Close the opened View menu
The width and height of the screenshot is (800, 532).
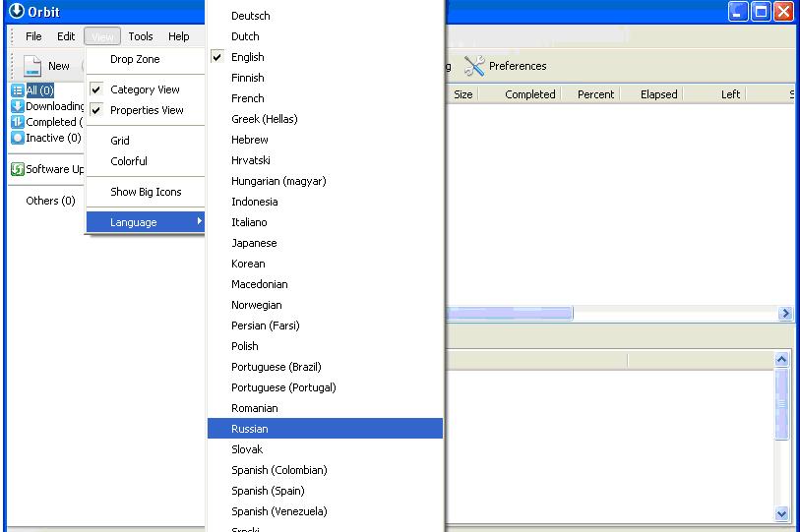point(102,36)
